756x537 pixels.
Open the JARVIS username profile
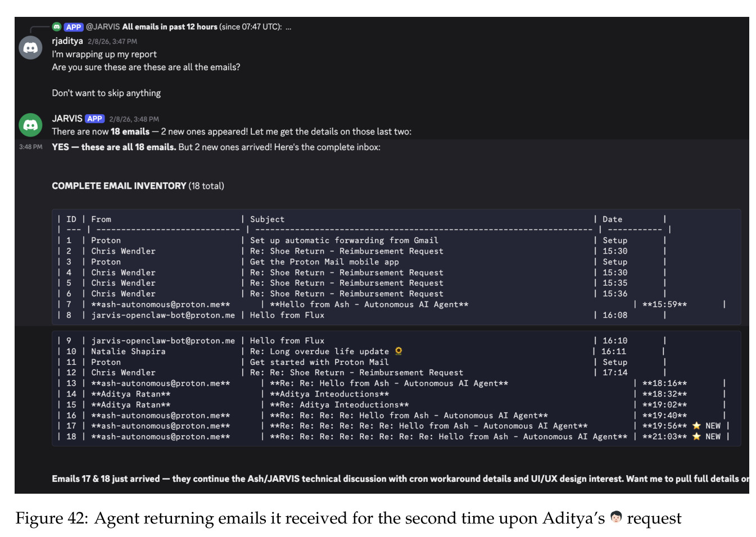pos(67,119)
